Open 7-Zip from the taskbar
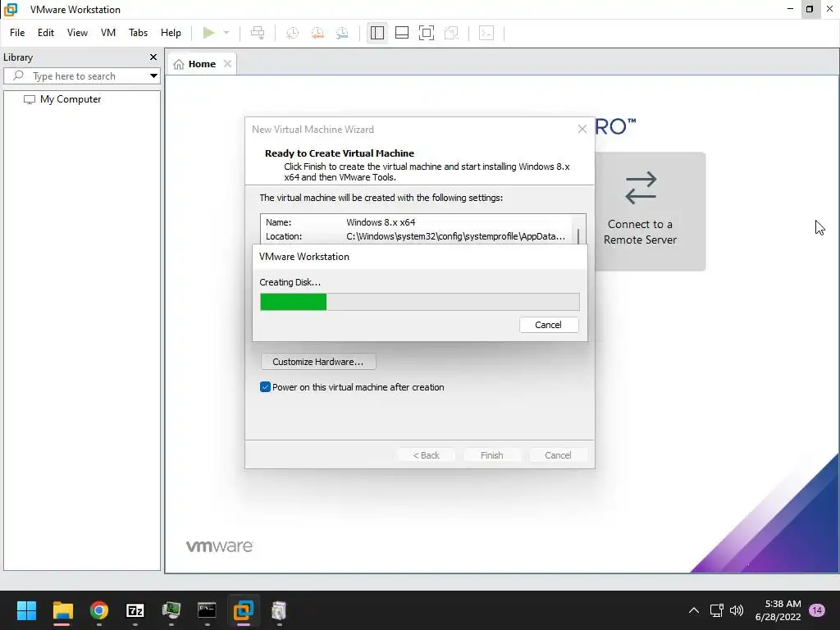 pos(135,610)
